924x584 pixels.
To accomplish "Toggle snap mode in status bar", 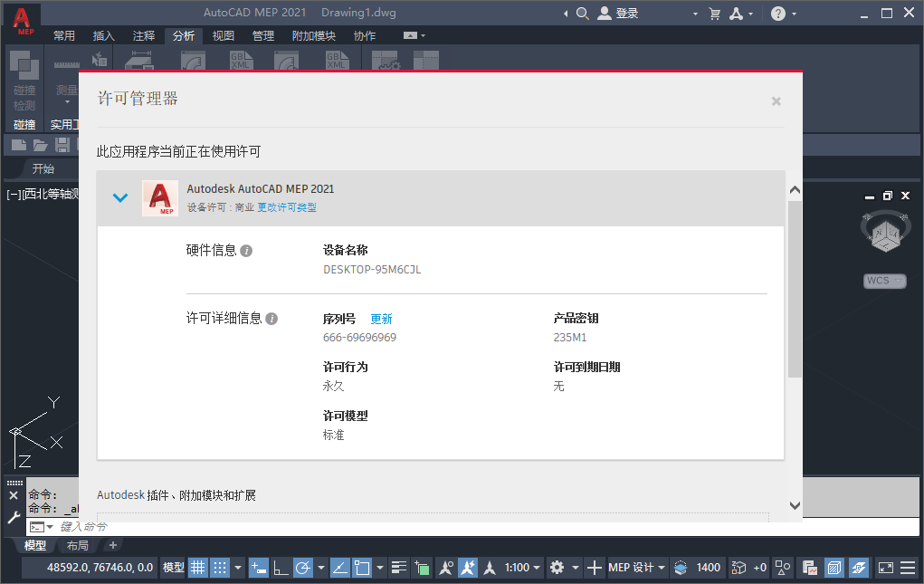I will pyautogui.click(x=220, y=568).
